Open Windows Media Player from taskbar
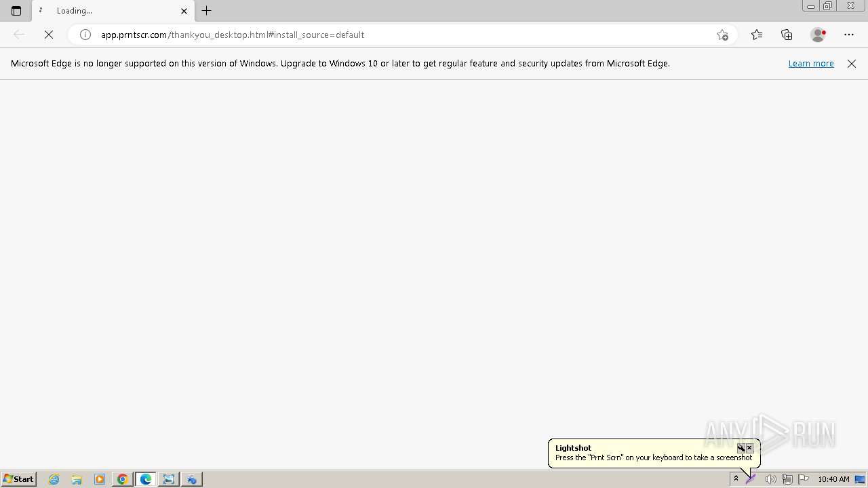The image size is (868, 488). 100,479
